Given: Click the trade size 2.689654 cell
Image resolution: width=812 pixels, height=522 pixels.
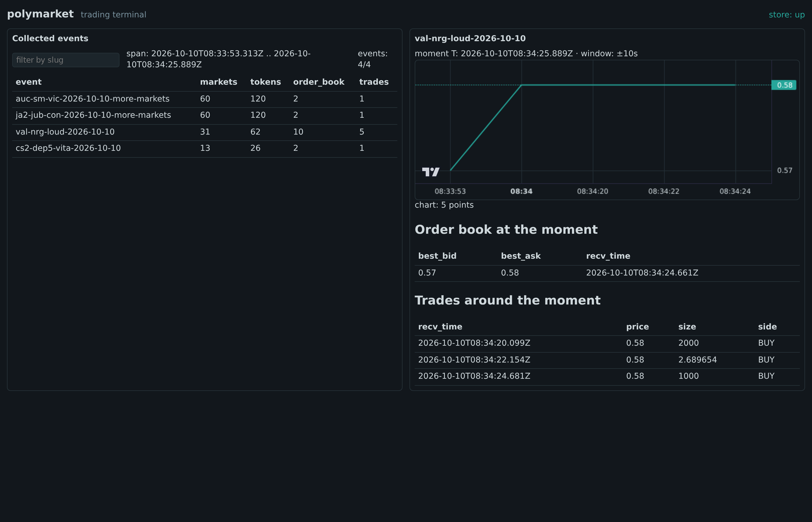Looking at the screenshot, I should point(697,360).
